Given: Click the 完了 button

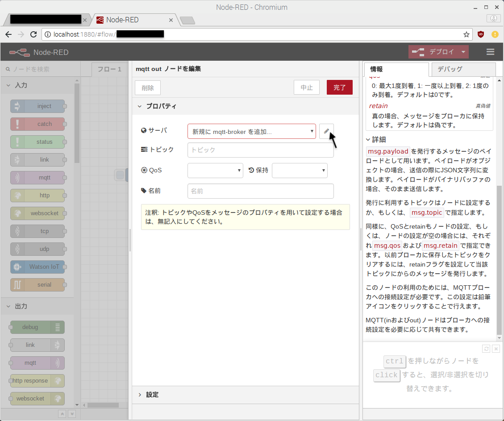Looking at the screenshot, I should click(339, 88).
